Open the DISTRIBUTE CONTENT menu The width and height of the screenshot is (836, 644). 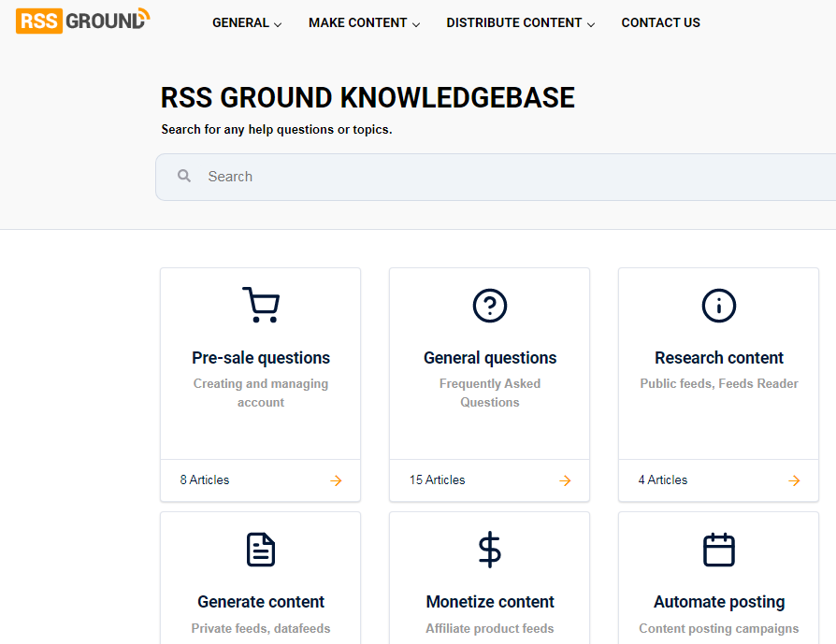point(514,23)
